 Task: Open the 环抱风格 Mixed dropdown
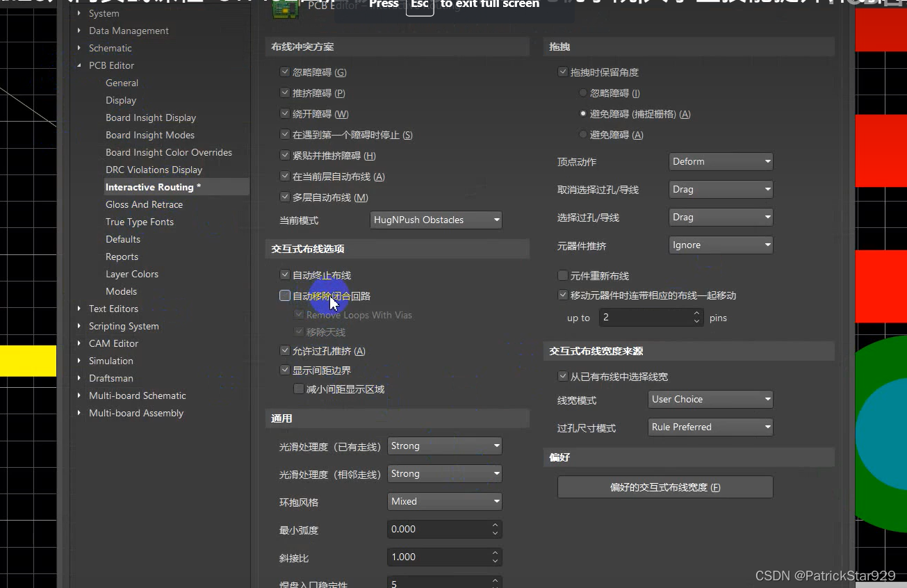[x=444, y=501]
